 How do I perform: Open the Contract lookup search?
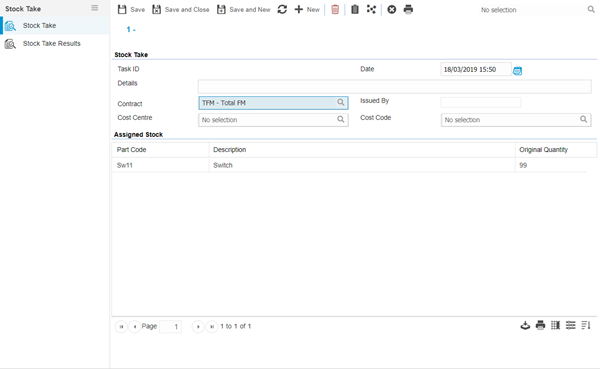click(x=341, y=102)
